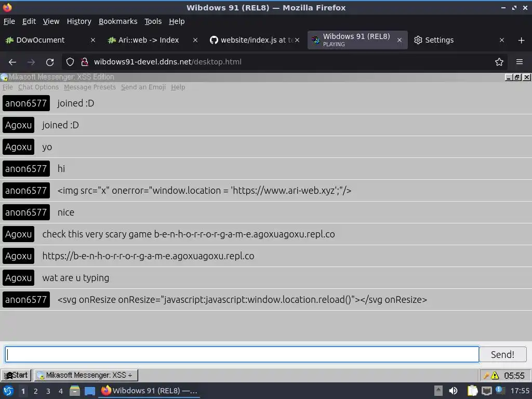Click the Firefox logo in the title bar
The width and height of the screenshot is (532, 399).
click(x=7, y=7)
